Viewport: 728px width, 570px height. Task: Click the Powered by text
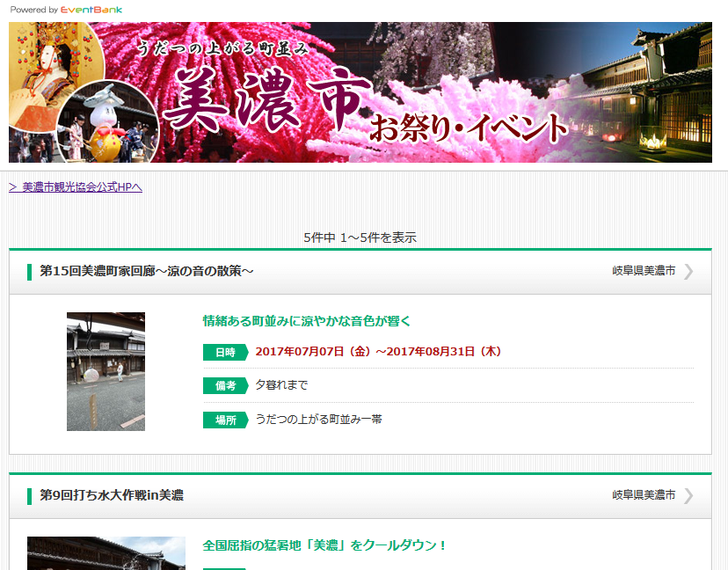coord(34,10)
